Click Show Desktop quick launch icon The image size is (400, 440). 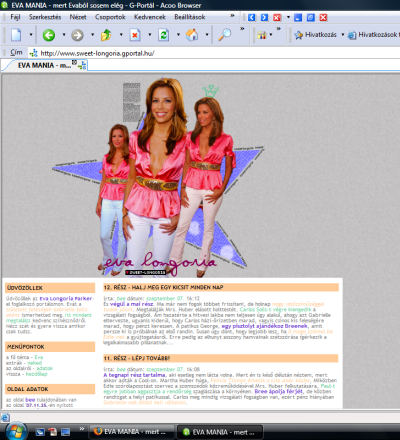pos(40,432)
